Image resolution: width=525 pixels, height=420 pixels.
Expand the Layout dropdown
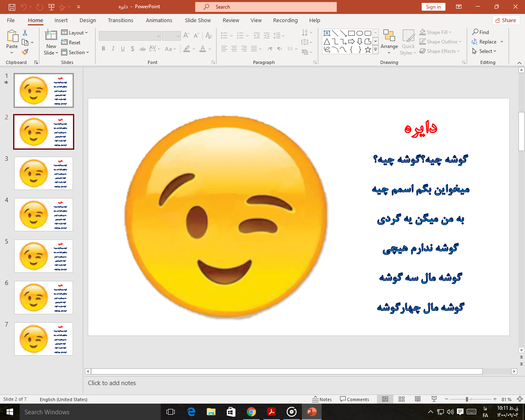(x=75, y=33)
